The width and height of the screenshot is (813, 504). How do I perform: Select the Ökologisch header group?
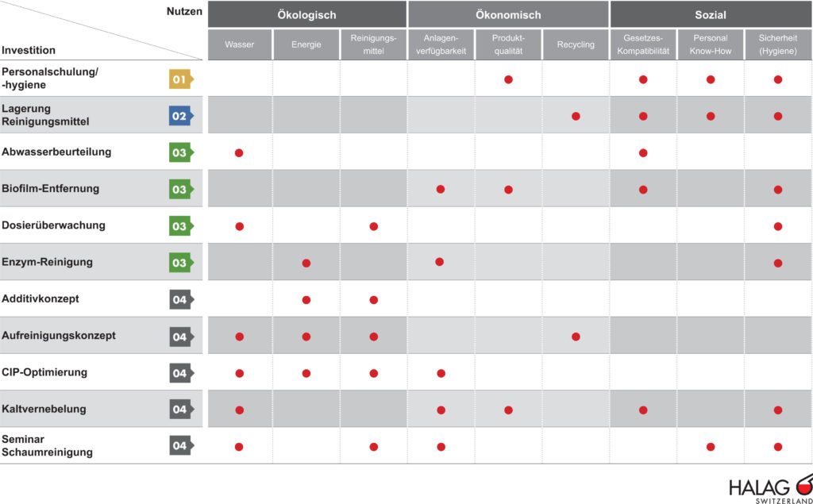tap(307, 14)
